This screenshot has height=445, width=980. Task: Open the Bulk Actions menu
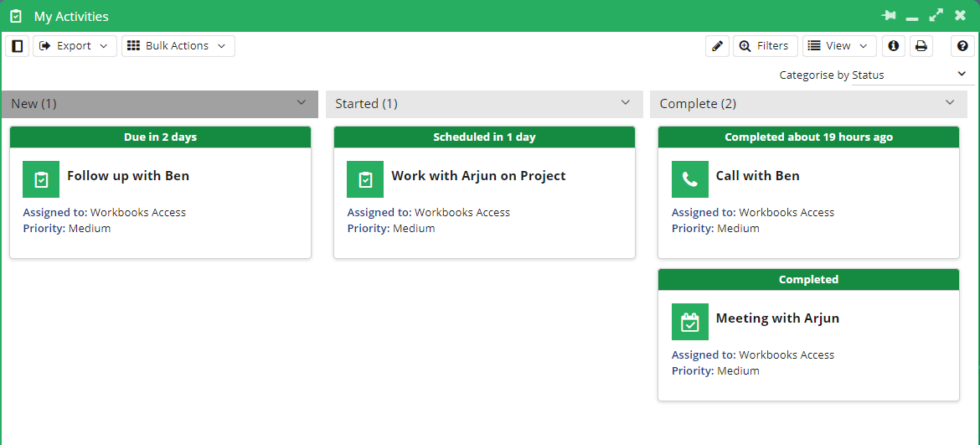178,45
